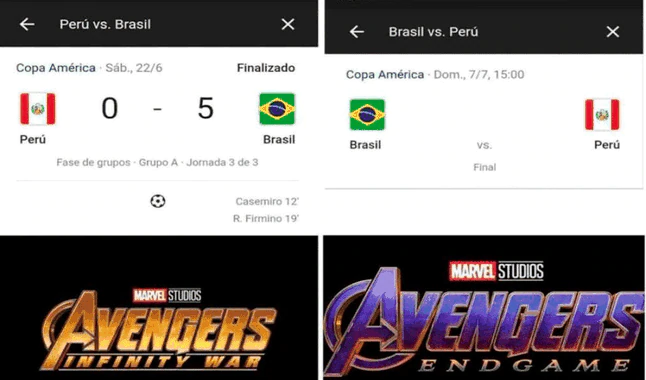Clear the Perú vs. Brasil search
Screen dimensions: 646x380
(288, 24)
